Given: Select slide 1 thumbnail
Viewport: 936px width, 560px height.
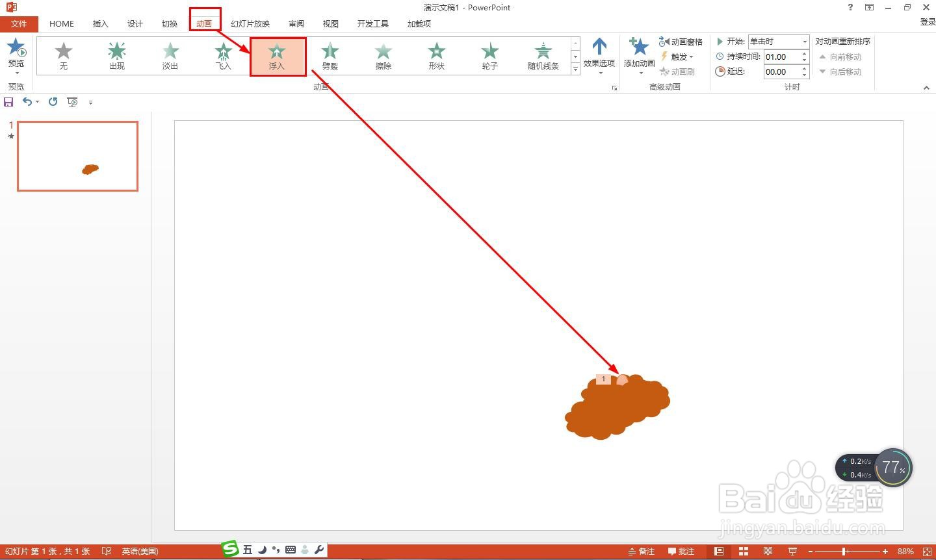Looking at the screenshot, I should [x=78, y=156].
